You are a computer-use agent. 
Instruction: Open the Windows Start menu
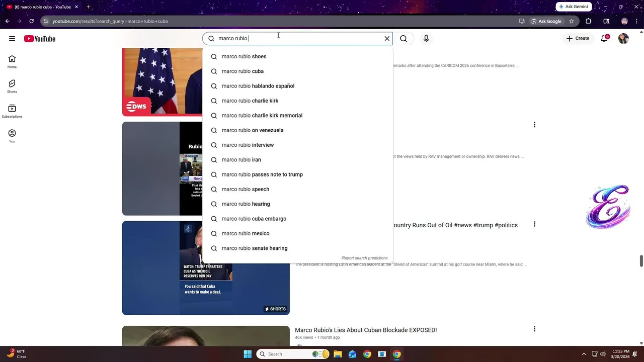pyautogui.click(x=248, y=354)
